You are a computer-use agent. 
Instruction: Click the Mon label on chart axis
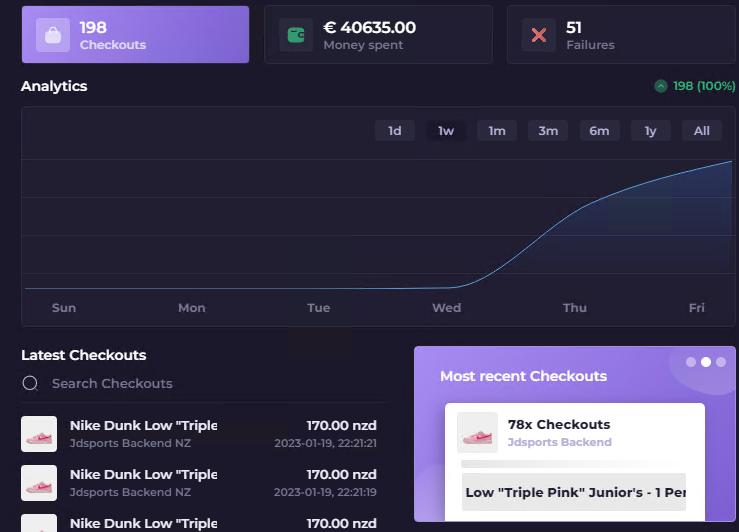pyautogui.click(x=191, y=308)
